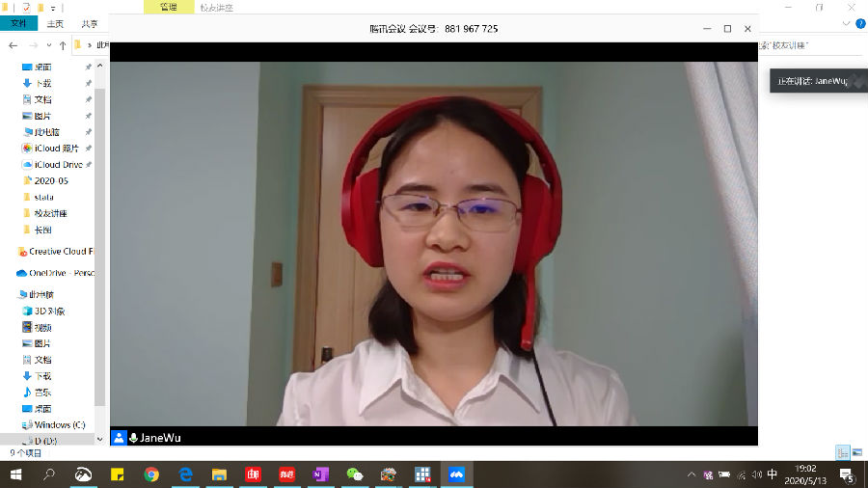Open Windows (C:) drive in navigation pane
868x488 pixels.
click(x=59, y=424)
